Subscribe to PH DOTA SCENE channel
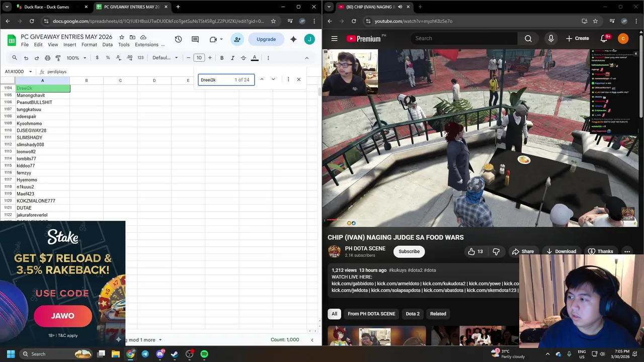The height and width of the screenshot is (362, 644). click(409, 251)
